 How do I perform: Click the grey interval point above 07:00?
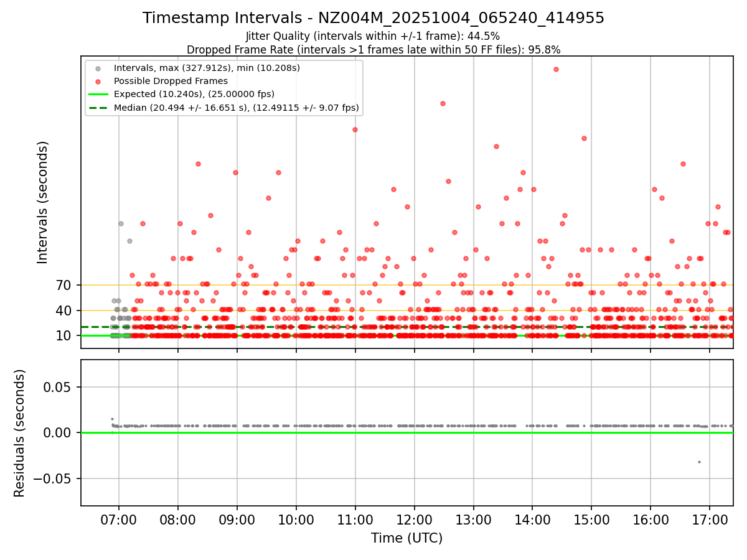(121, 223)
